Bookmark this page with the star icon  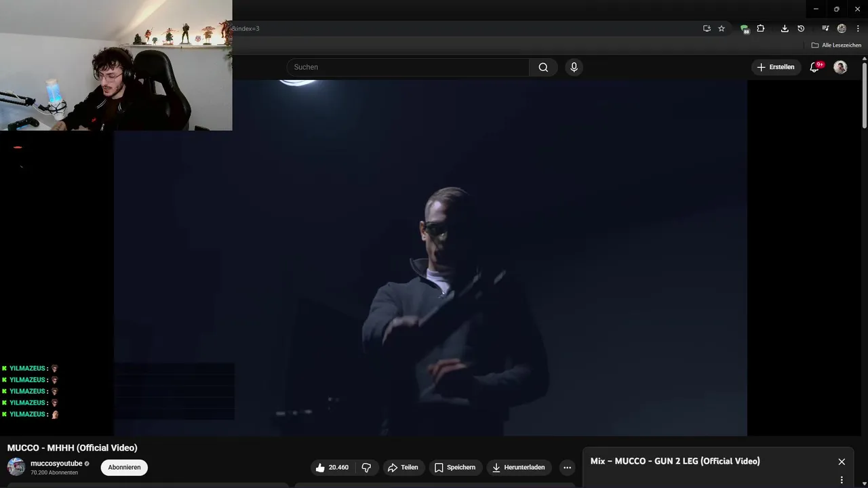point(722,28)
